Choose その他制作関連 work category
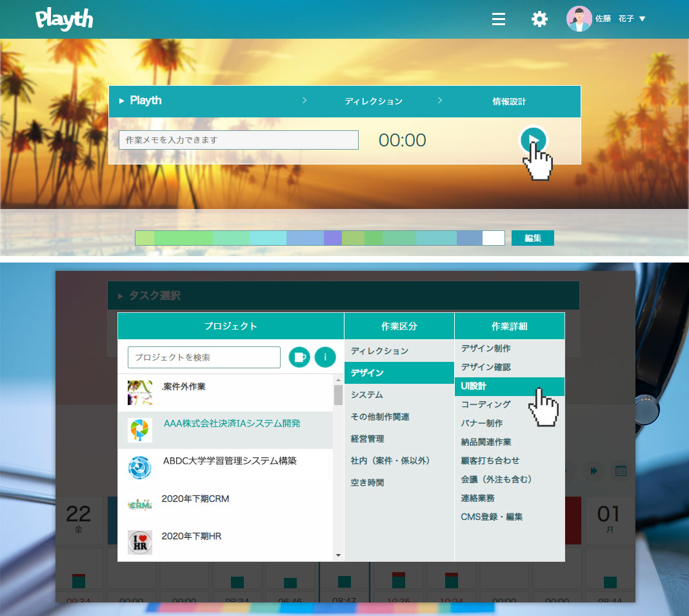 click(x=399, y=417)
